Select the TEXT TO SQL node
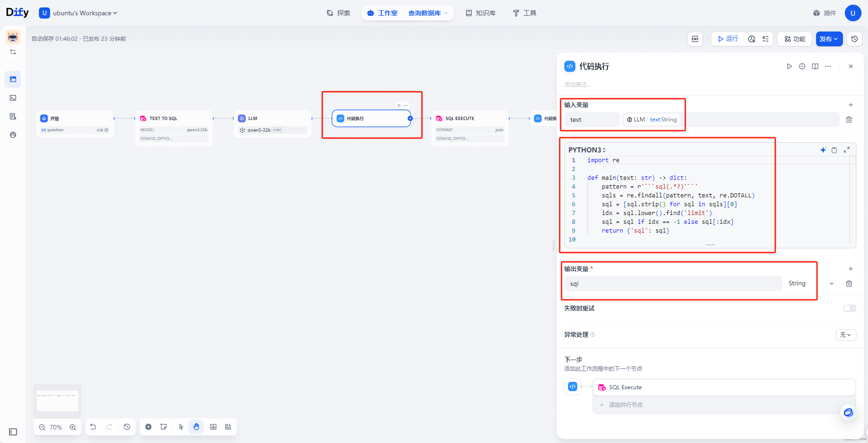Screen dimensions: 868x443 pyautogui.click(x=174, y=128)
